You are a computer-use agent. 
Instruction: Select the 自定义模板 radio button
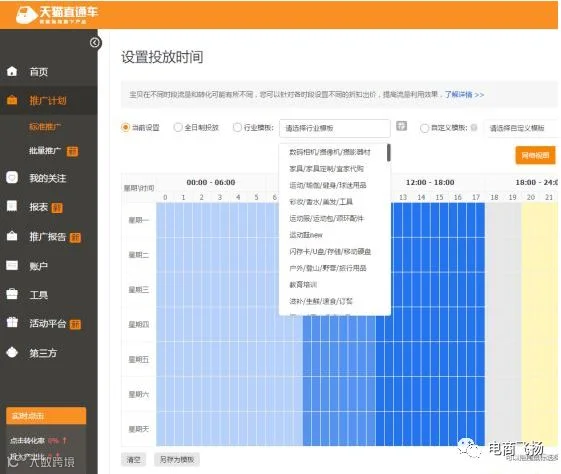pos(424,128)
